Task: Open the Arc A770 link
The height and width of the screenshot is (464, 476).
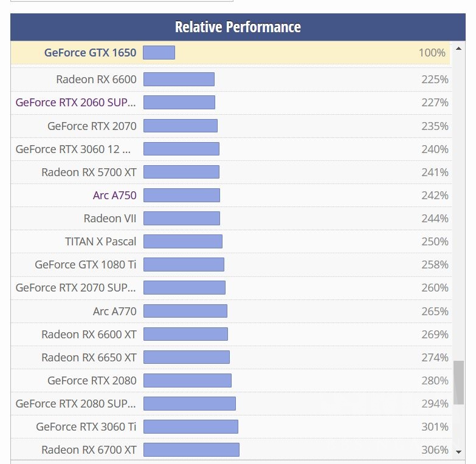Action: (x=114, y=312)
